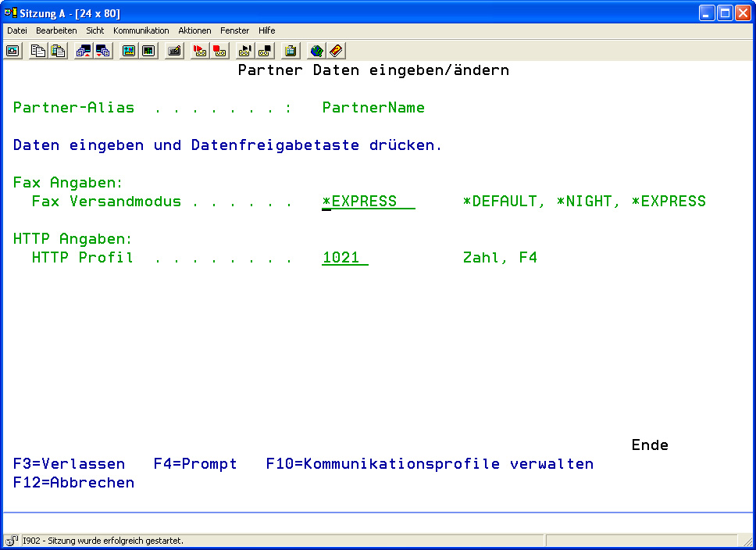The width and height of the screenshot is (756, 550).
Task: Open the Datei menu
Action: (17, 30)
